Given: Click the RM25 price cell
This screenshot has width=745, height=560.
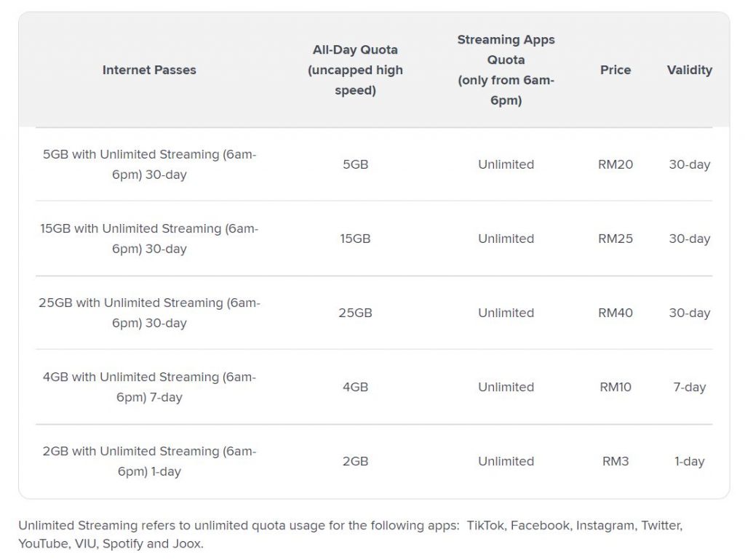Looking at the screenshot, I should (x=615, y=239).
